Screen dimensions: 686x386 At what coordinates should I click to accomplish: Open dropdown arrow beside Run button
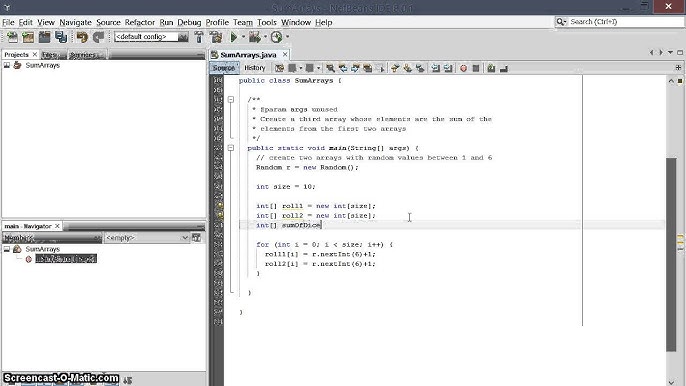(243, 37)
